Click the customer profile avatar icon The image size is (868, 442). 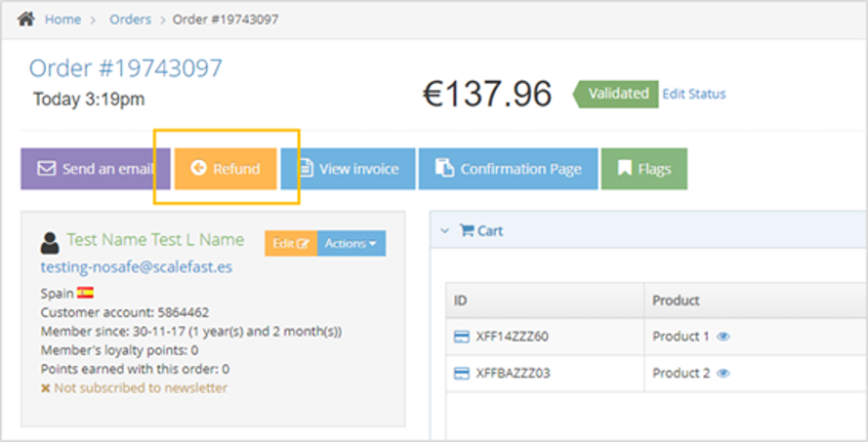[x=50, y=243]
